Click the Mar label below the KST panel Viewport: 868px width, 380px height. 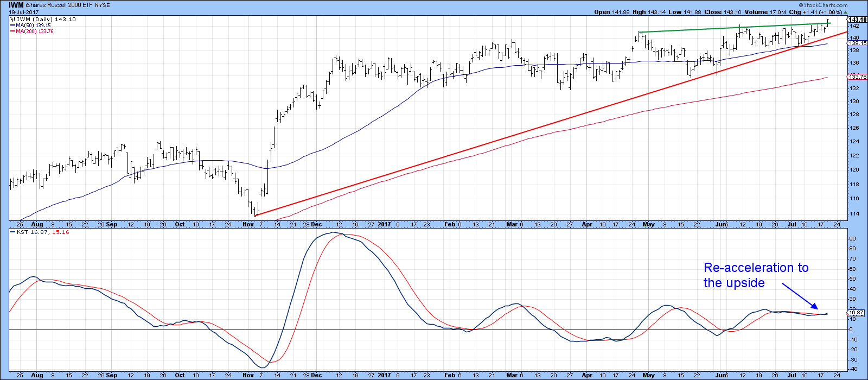(512, 375)
